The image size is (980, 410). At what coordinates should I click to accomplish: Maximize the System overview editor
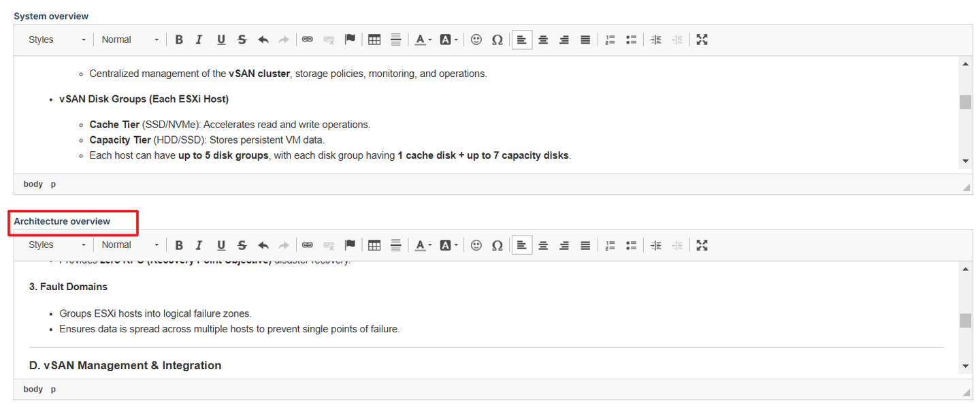[x=702, y=40]
